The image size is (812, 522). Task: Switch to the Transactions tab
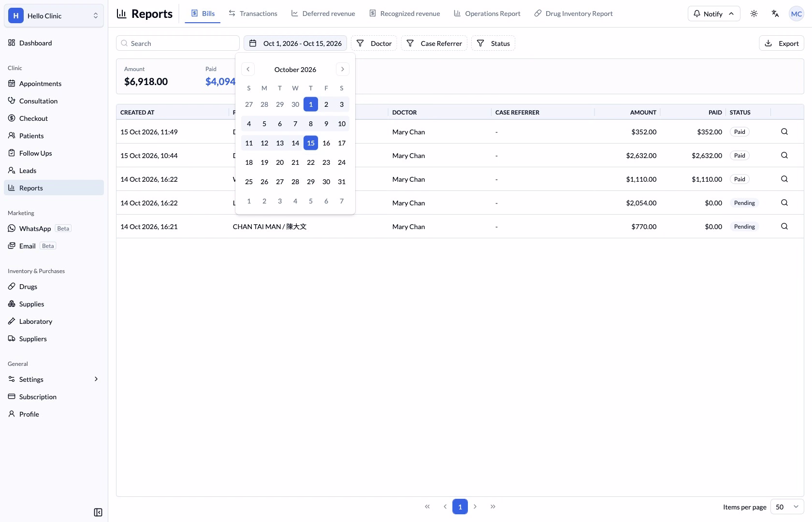point(253,14)
